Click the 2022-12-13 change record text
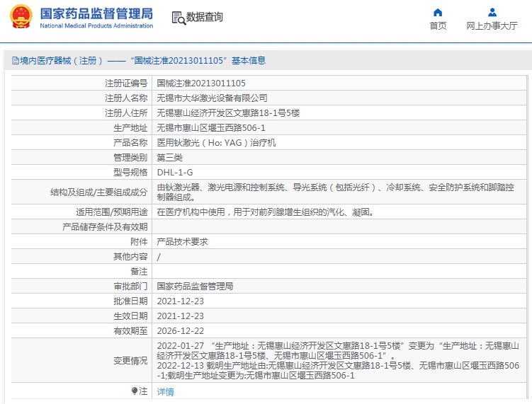 (338, 371)
